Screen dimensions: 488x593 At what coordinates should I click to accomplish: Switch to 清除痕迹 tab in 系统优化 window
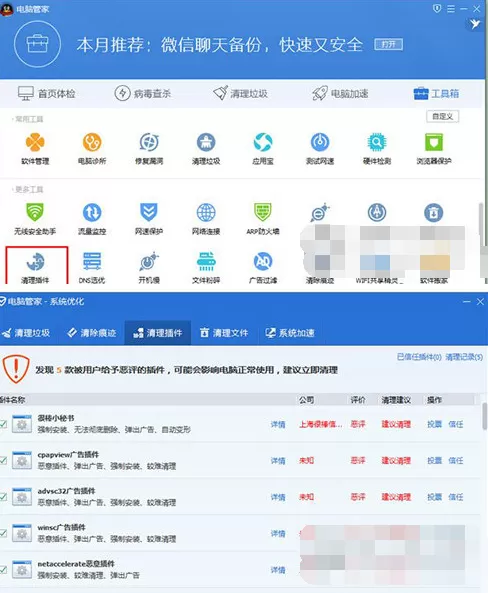(92, 333)
